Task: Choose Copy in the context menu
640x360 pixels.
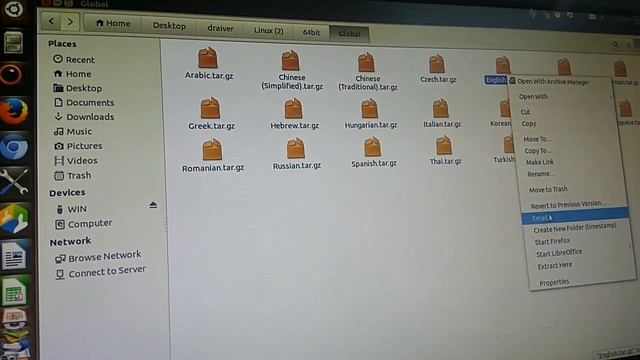Action: tap(529, 124)
